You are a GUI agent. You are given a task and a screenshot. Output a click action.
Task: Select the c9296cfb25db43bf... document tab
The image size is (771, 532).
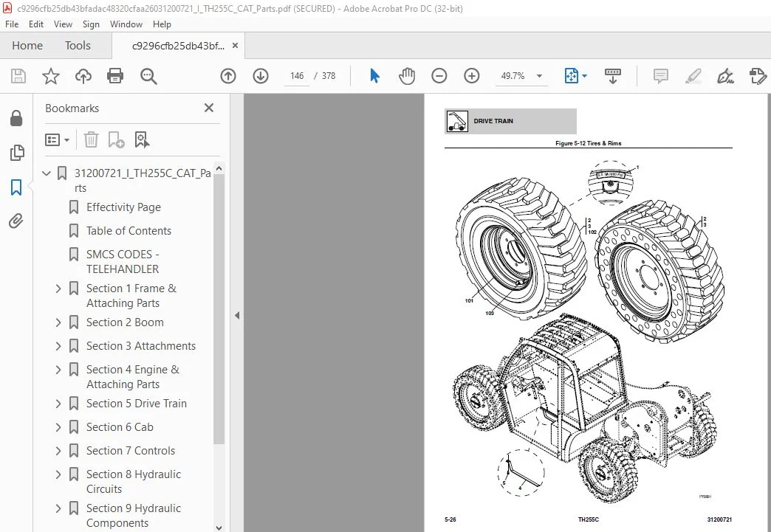177,46
